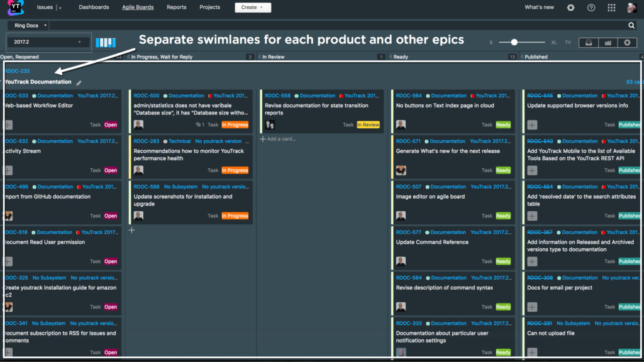Viewport: 644px width, 362px height.
Task: Collapse the In Review column
Action: point(260,57)
